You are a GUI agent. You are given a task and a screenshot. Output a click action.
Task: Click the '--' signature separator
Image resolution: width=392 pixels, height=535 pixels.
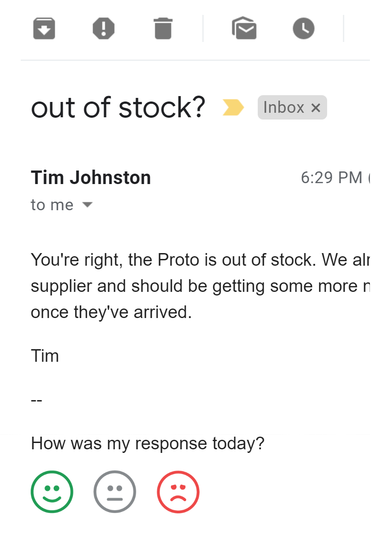(36, 400)
